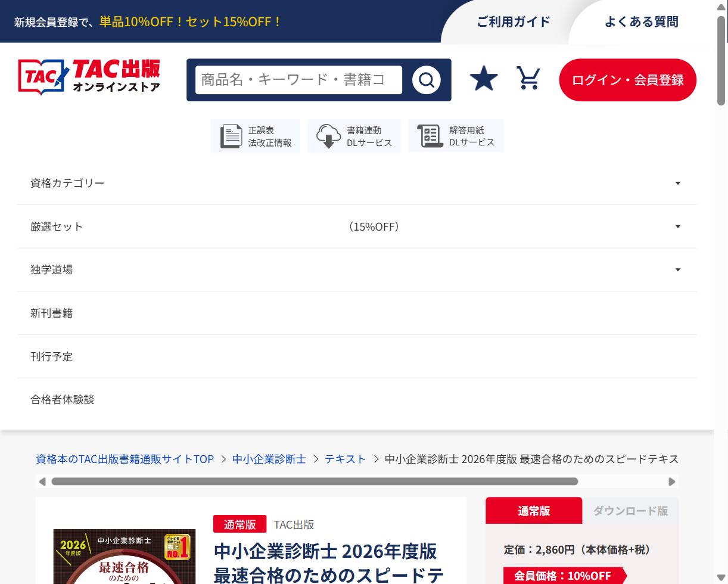
Task: Open 解答用紙 DLサービス checklist icon
Action: (456, 136)
